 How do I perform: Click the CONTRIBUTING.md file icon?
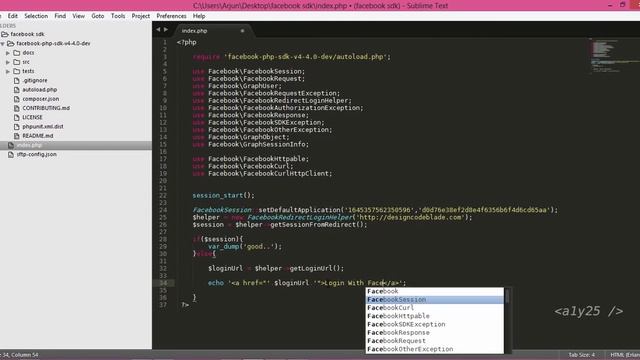pyautogui.click(x=16, y=108)
